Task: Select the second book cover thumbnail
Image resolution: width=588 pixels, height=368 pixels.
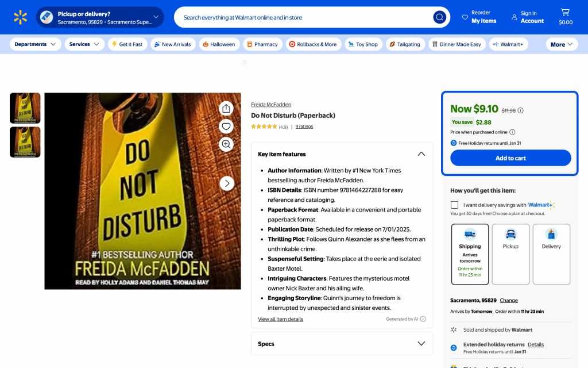Action: point(25,142)
